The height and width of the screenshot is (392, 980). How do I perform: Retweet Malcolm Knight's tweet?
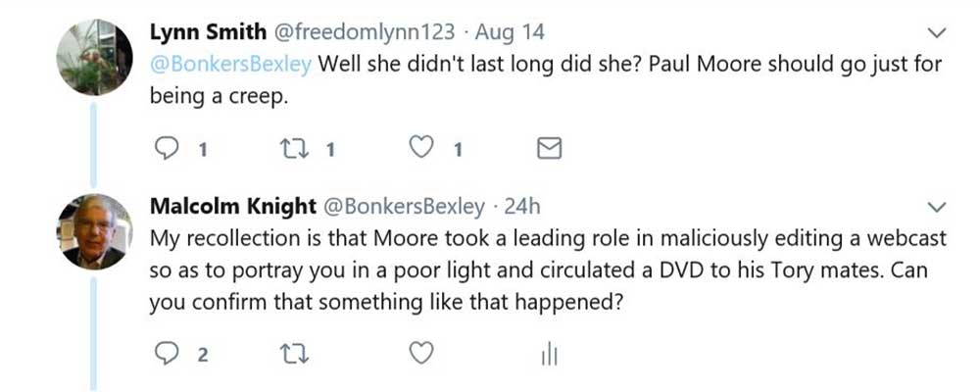tap(292, 354)
